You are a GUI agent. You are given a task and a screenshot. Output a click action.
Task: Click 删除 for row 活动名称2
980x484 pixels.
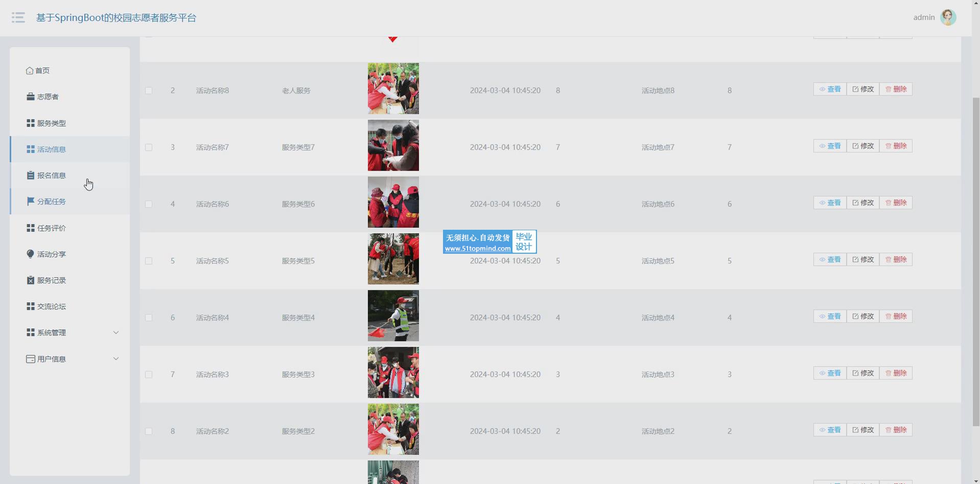(x=896, y=429)
